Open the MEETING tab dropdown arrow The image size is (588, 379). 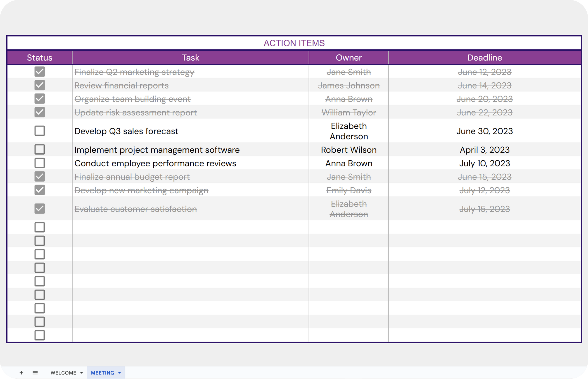pos(120,373)
